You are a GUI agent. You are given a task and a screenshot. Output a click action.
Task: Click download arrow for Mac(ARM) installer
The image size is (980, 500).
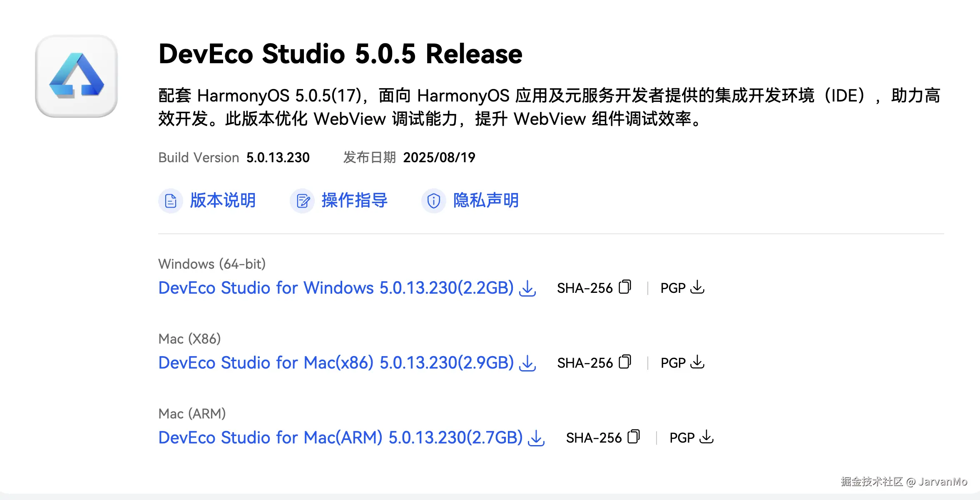point(536,438)
